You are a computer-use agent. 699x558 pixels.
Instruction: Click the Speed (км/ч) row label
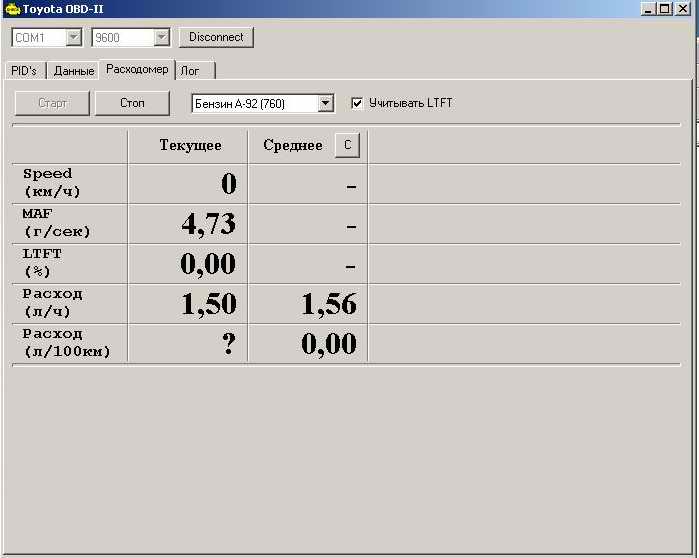(48, 182)
